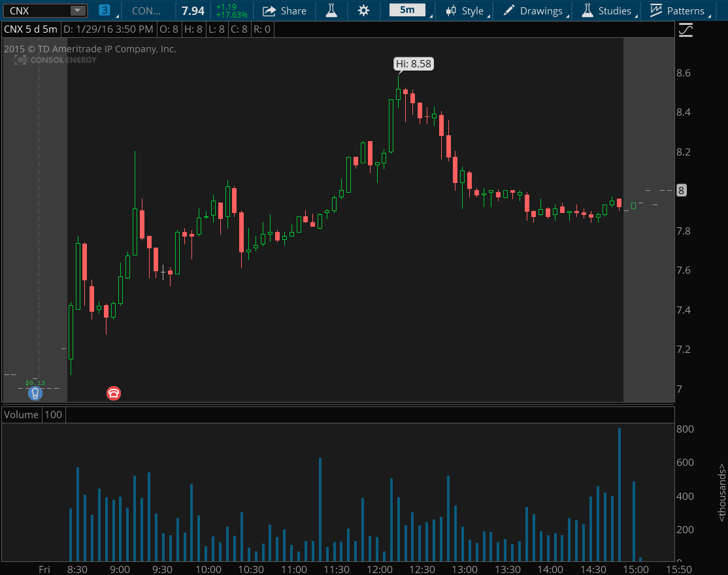
Task: Open the 5m timeframe selector
Action: (x=407, y=10)
